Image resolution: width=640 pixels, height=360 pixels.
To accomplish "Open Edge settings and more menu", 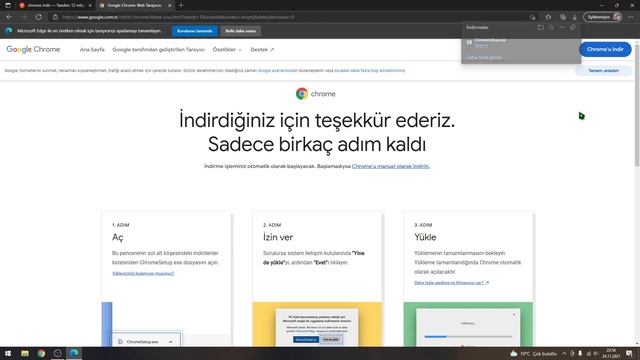I will tap(631, 17).
